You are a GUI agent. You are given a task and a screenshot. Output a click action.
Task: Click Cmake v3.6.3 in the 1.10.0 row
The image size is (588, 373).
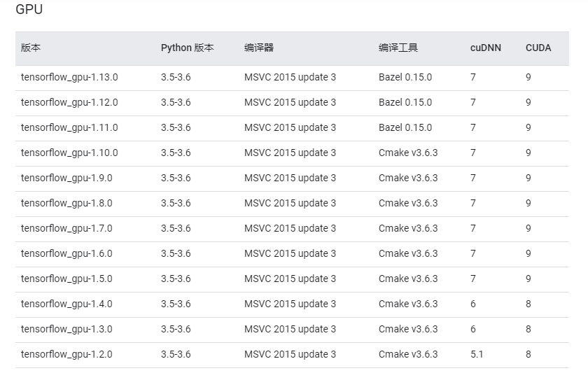(x=408, y=153)
